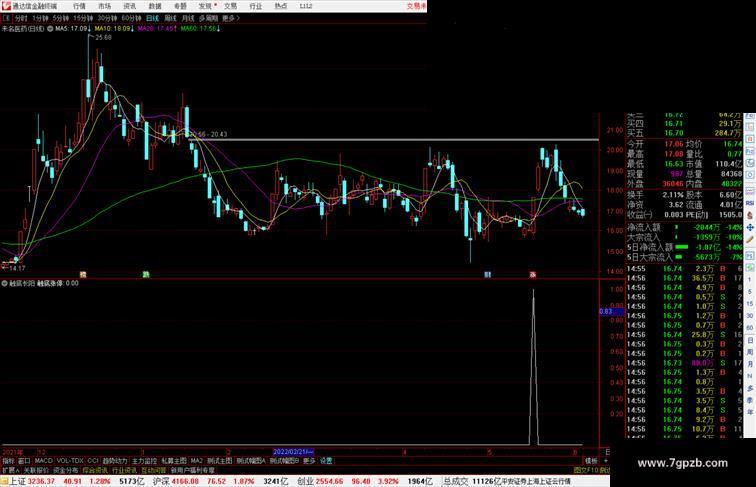Click the 通达信 app logo icon
Screen dimensions: 756x487
[x=6, y=6]
